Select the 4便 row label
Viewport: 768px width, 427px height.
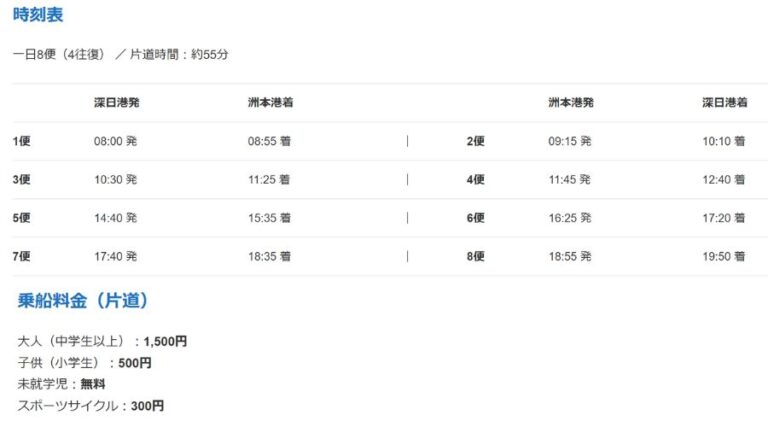coord(476,180)
